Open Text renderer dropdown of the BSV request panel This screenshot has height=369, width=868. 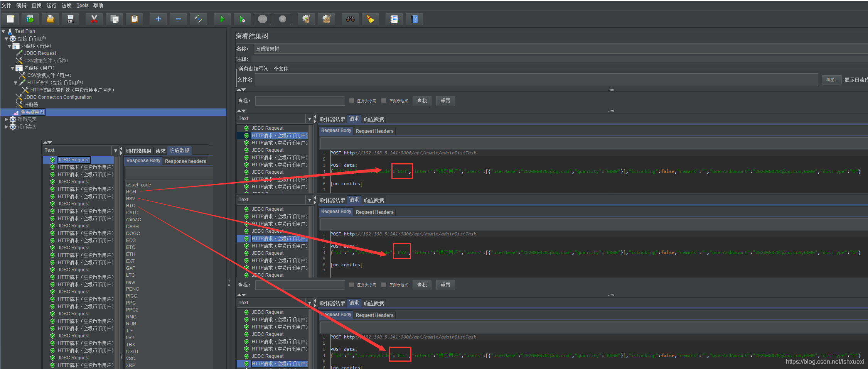tap(309, 200)
